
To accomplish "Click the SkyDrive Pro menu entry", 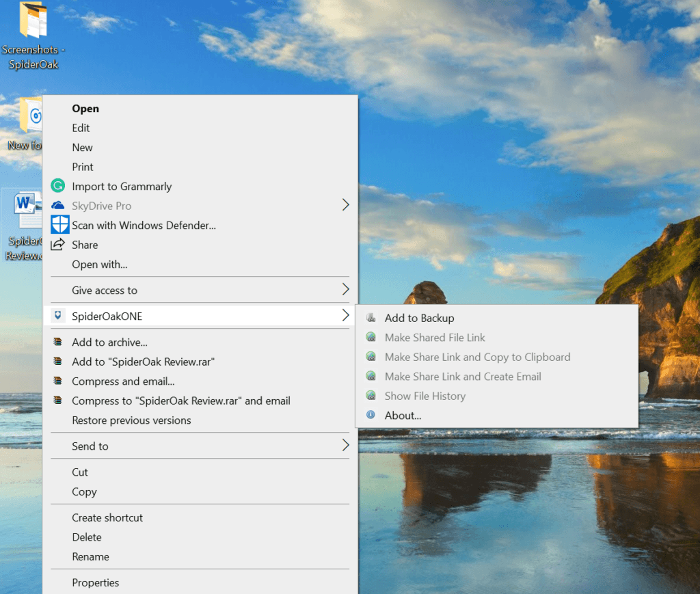I will click(x=200, y=206).
